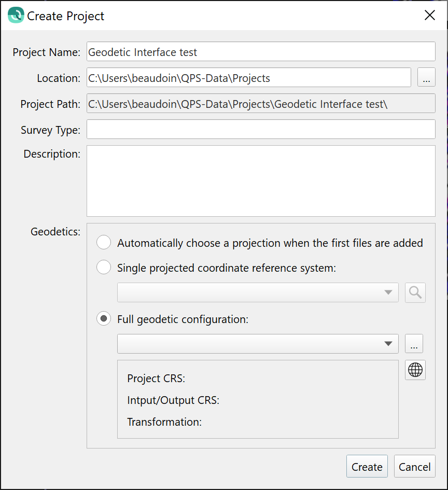The height and width of the screenshot is (490, 448).
Task: Click the read-only Project Path field
Action: 260,104
